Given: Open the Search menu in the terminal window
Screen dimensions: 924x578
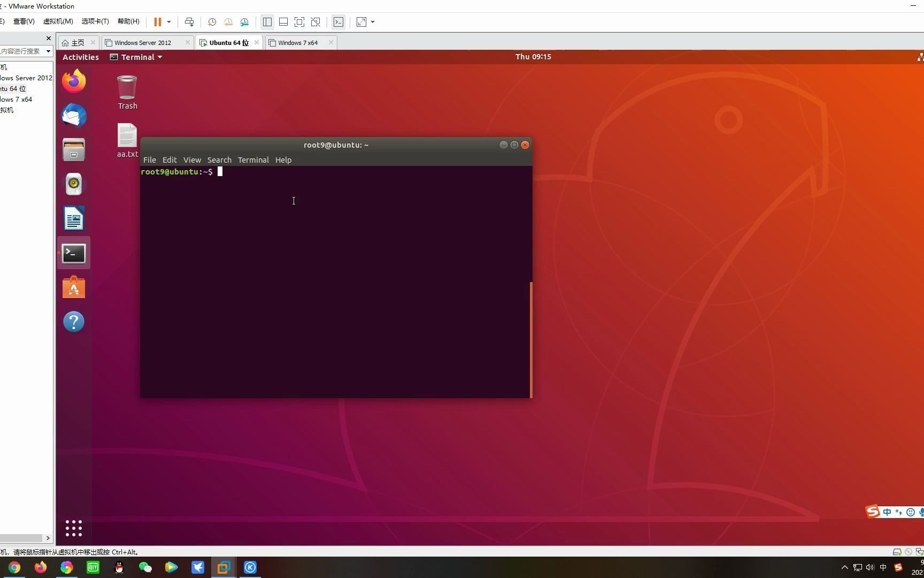Looking at the screenshot, I should [219, 159].
